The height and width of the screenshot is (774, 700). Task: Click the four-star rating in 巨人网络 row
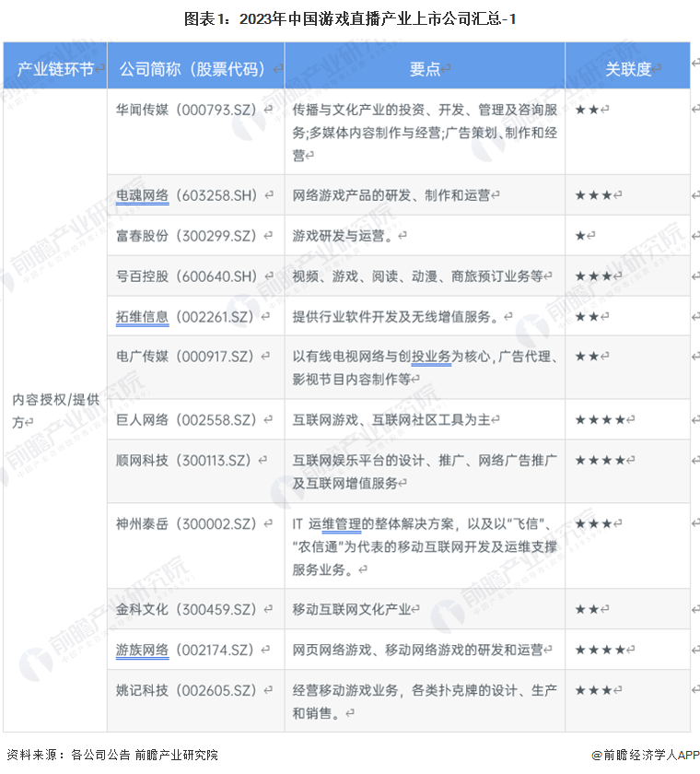point(601,419)
